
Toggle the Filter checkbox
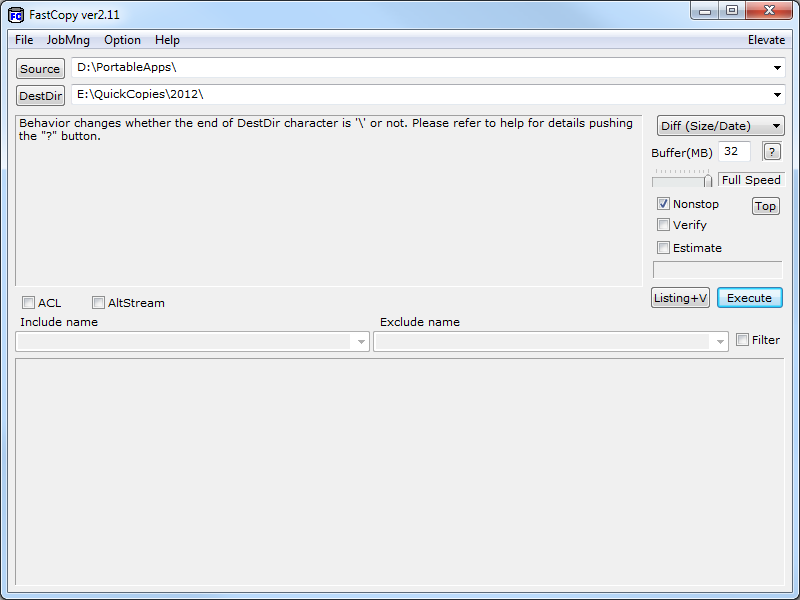tap(742, 339)
